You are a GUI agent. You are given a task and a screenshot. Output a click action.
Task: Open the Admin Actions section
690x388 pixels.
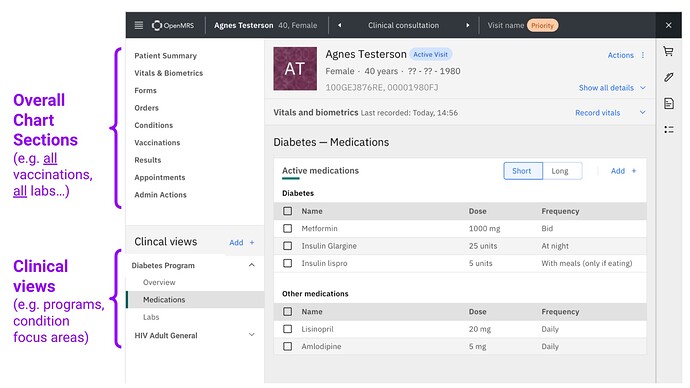[161, 195]
